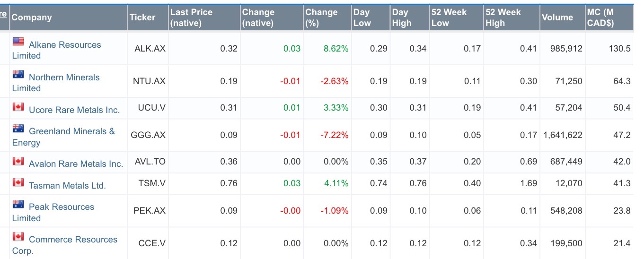Click the US flag beside Alkane Resources
The height and width of the screenshot is (259, 644).
tap(18, 42)
